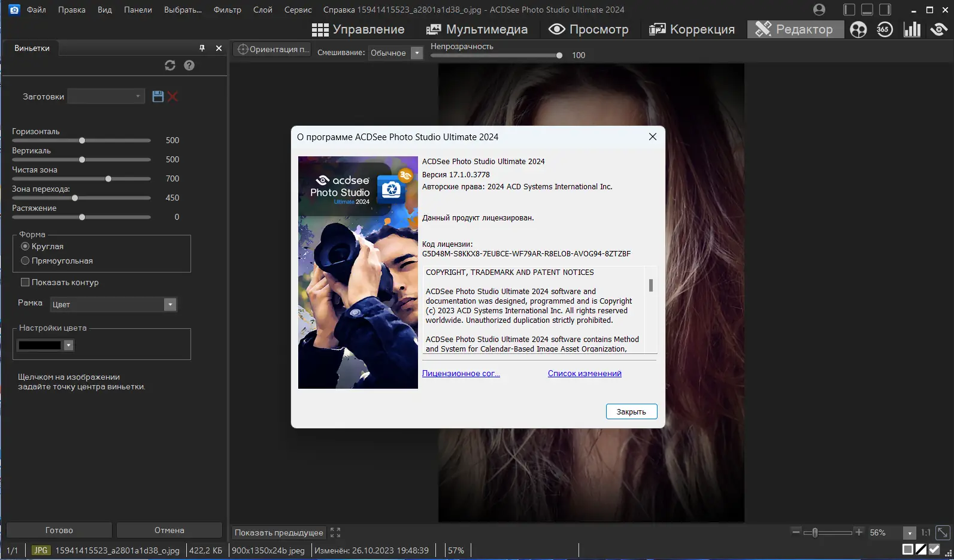
Task: Select the Круглая shape radio button
Action: point(25,246)
